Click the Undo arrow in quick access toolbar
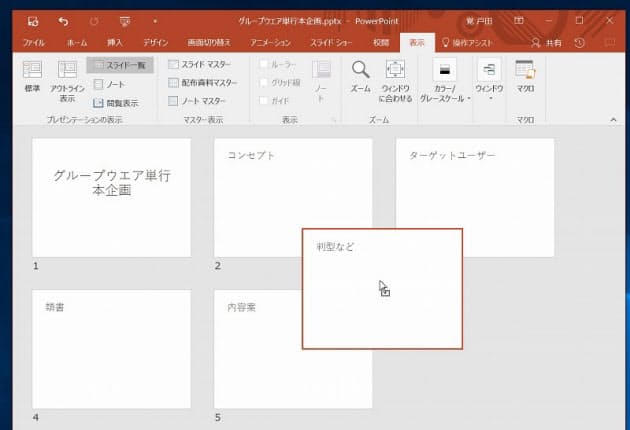This screenshot has width=630, height=430. [x=64, y=20]
